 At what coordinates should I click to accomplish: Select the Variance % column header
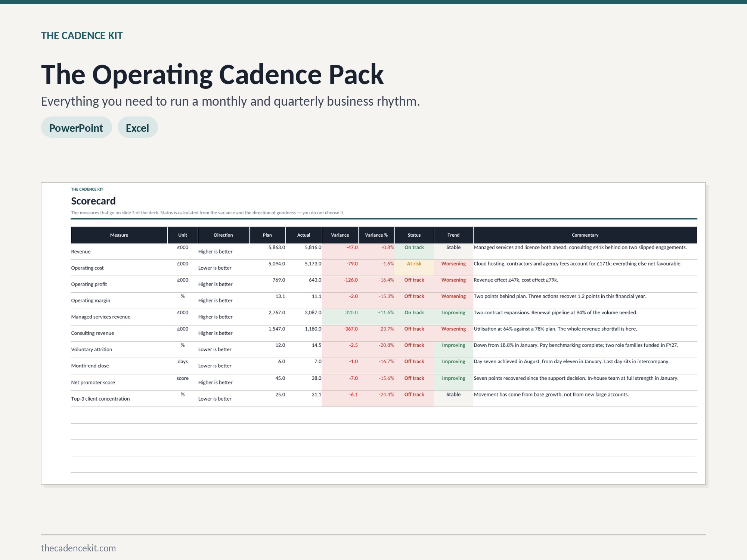[x=376, y=235]
